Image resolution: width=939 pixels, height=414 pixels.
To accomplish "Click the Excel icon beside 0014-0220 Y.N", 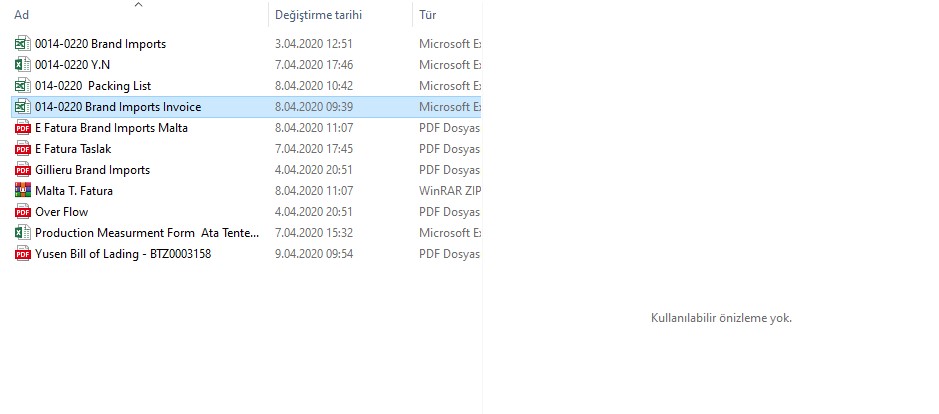I will (23, 65).
